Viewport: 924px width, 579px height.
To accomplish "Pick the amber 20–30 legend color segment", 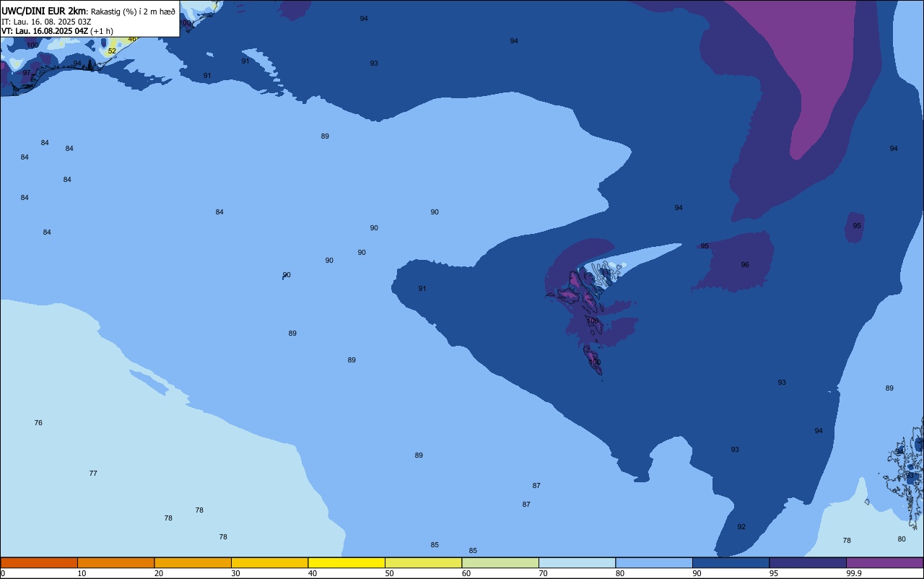I will point(193,562).
